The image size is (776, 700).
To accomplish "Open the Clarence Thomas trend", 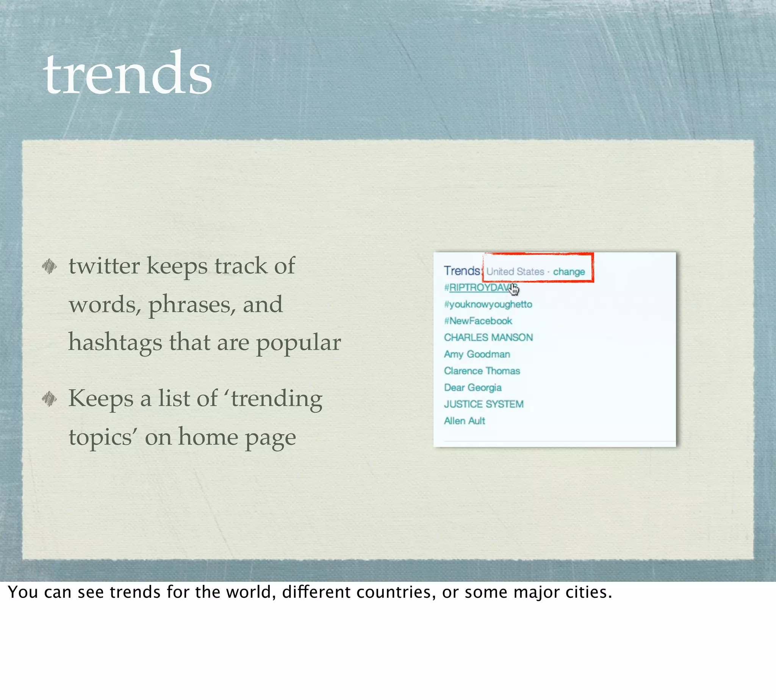I will 482,371.
